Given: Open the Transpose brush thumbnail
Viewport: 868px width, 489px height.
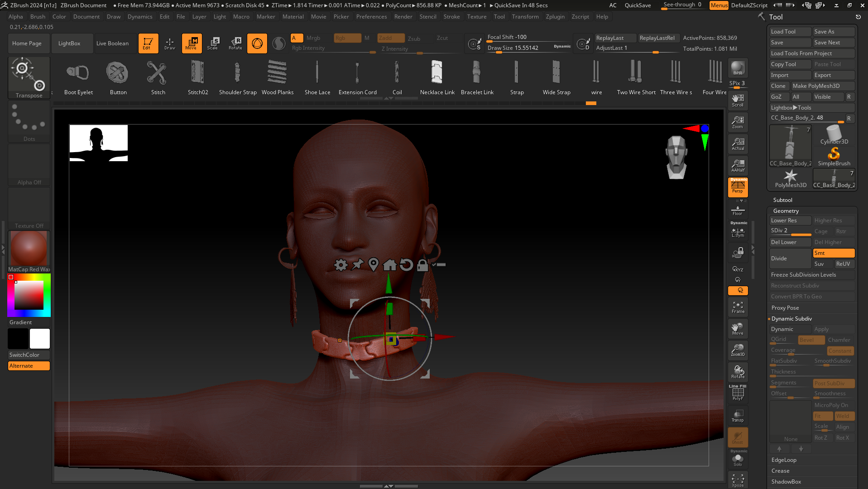Looking at the screenshot, I should [x=29, y=77].
